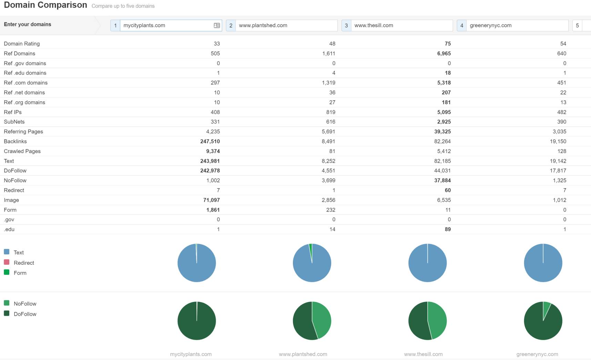Click the www.plantshed.com label below the charts
The image size is (591, 364).
point(303,354)
